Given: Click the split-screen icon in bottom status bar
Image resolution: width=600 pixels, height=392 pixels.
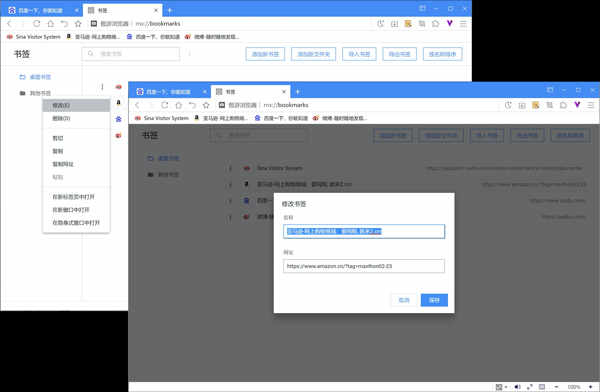Looking at the screenshot, I should tap(542, 387).
